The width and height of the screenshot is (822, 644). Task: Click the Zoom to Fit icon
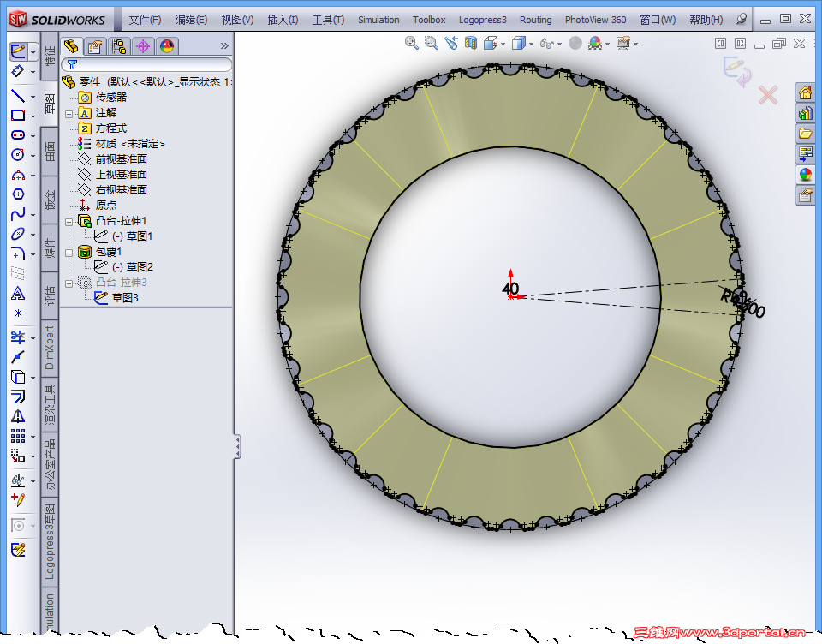coord(412,43)
